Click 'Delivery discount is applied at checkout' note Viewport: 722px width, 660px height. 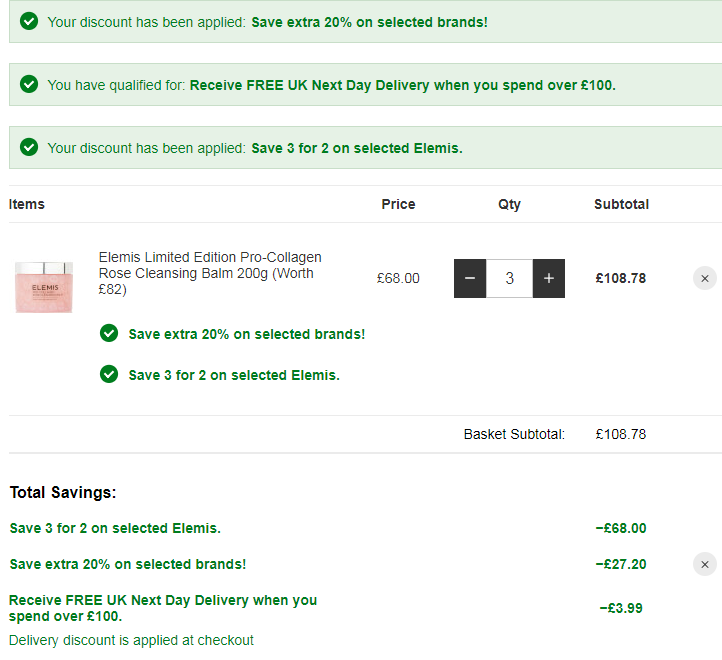point(131,640)
